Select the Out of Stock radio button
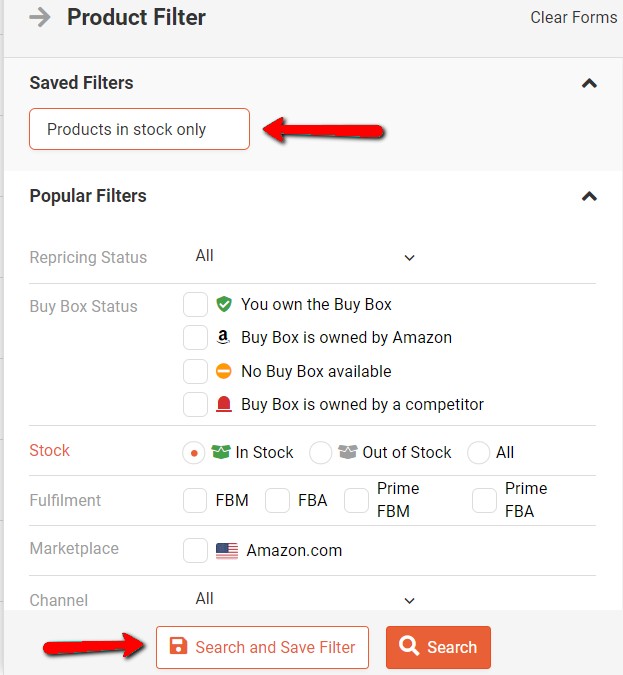623x675 pixels. 320,452
